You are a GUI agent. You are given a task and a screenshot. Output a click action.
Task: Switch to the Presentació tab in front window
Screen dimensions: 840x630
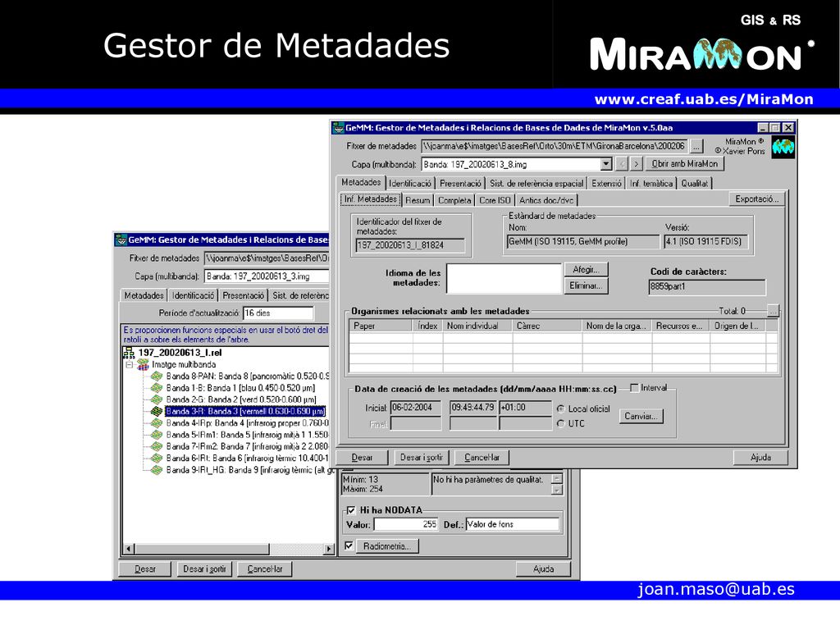point(460,183)
